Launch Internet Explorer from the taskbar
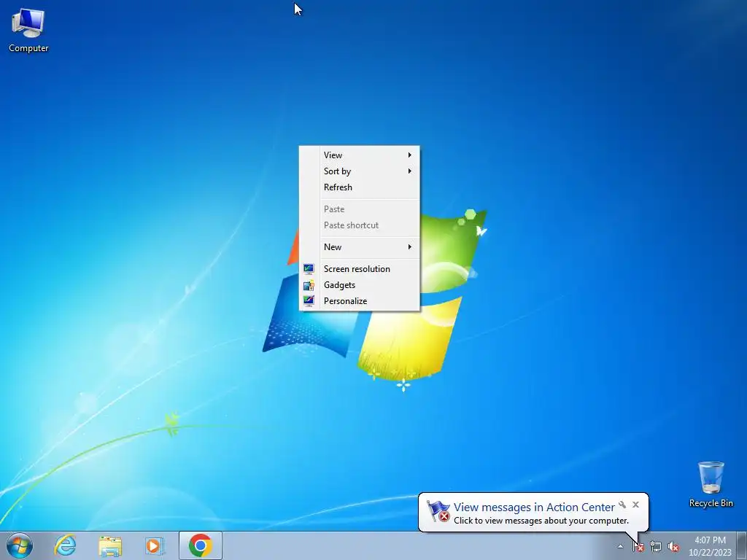Image resolution: width=747 pixels, height=560 pixels. [x=65, y=545]
